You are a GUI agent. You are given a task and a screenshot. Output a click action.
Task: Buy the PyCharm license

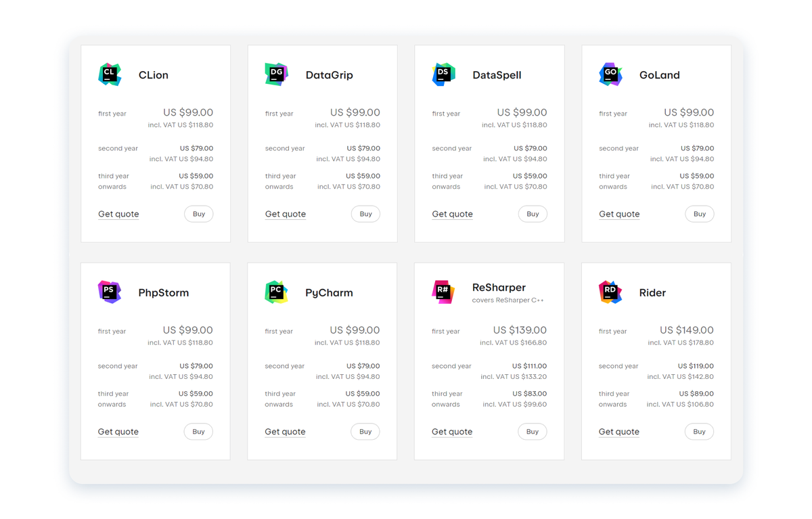click(365, 432)
